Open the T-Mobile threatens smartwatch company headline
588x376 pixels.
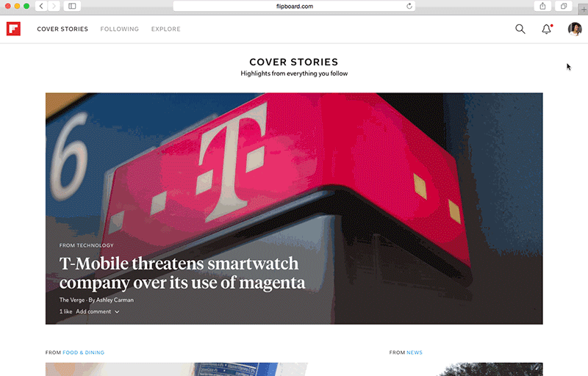(182, 273)
